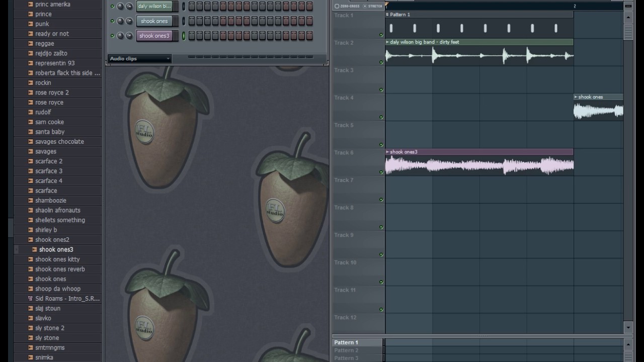
Task: Select Pattern 1 in the pattern list
Action: [x=357, y=342]
